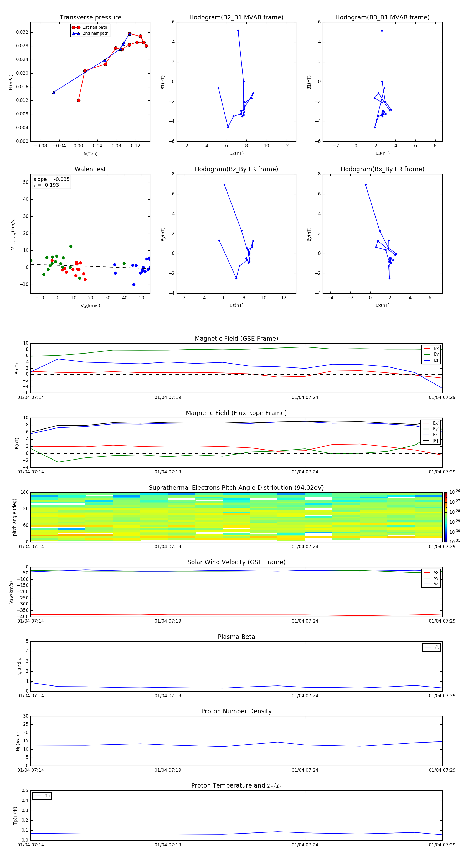Click the leftmost blue triangle in Transverse pressure plot

[x=54, y=92]
